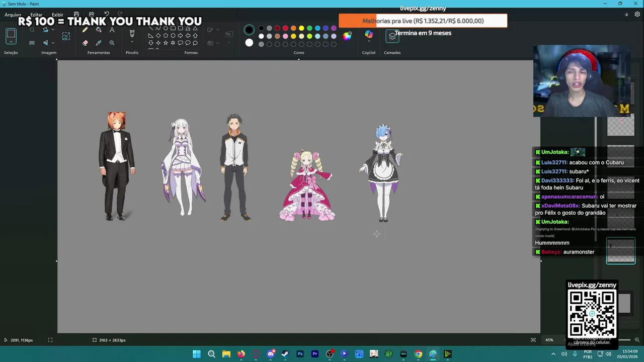
Task: Click the Save icon in title bar
Action: tap(76, 15)
